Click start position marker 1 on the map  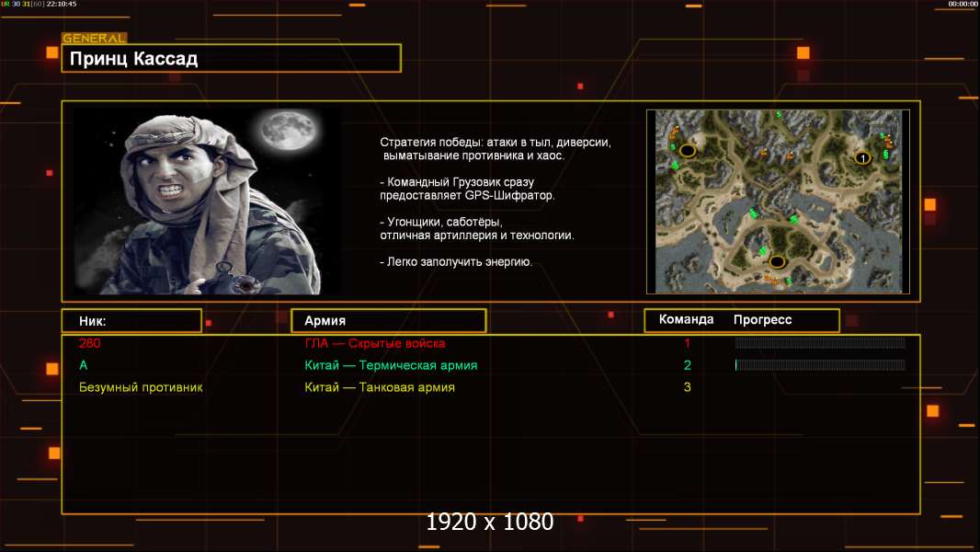862,158
